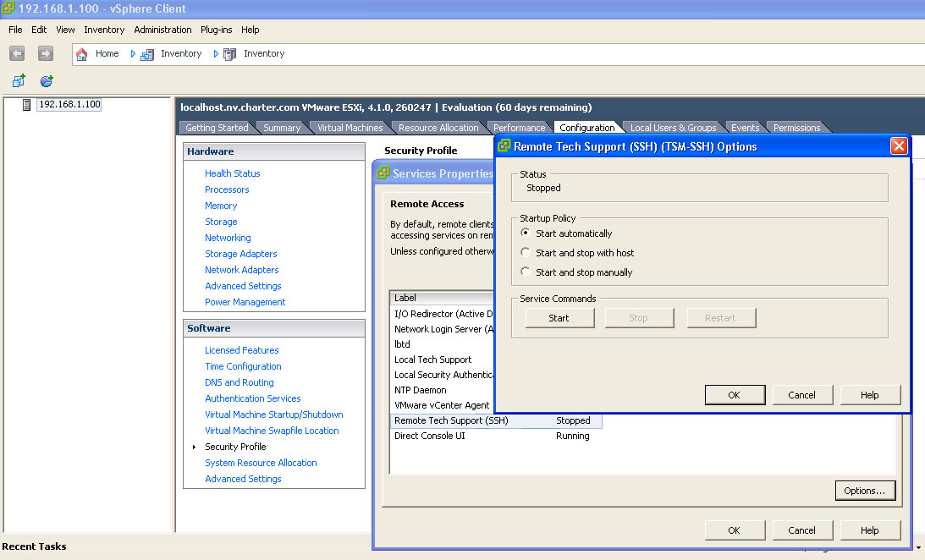Select the host server icon for 192.168.1.100
Screen dimensions: 925x560
click(x=26, y=105)
